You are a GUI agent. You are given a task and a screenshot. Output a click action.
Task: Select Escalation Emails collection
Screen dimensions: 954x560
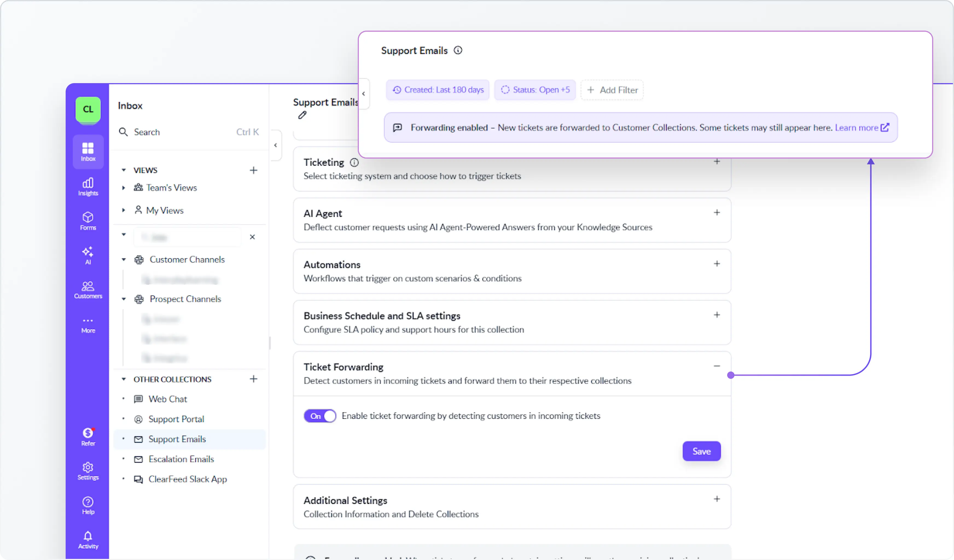pyautogui.click(x=181, y=459)
